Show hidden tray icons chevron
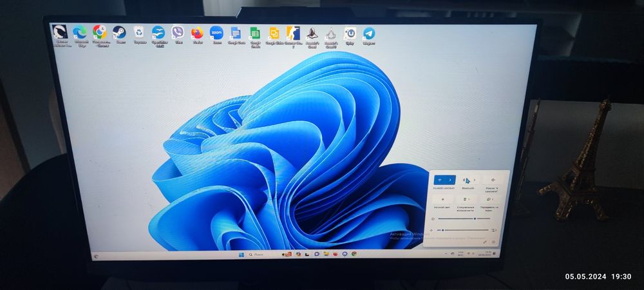This screenshot has width=644, height=290. pos(446,254)
